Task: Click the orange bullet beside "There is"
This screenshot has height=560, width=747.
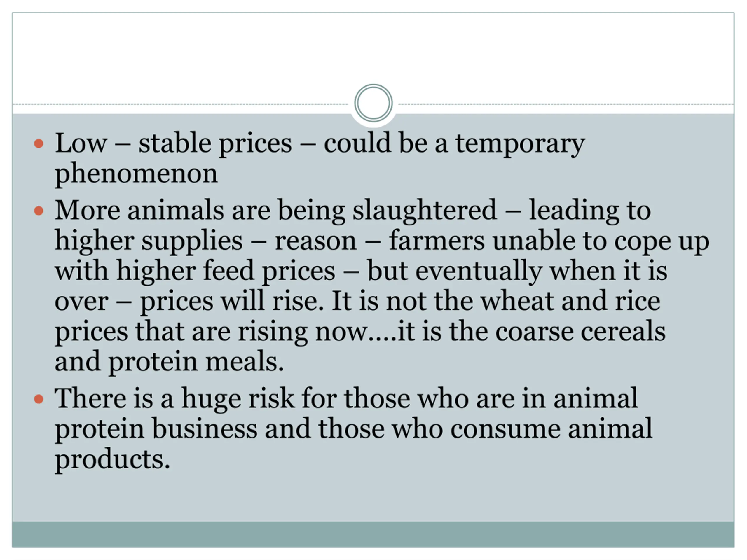Action: click(x=39, y=399)
